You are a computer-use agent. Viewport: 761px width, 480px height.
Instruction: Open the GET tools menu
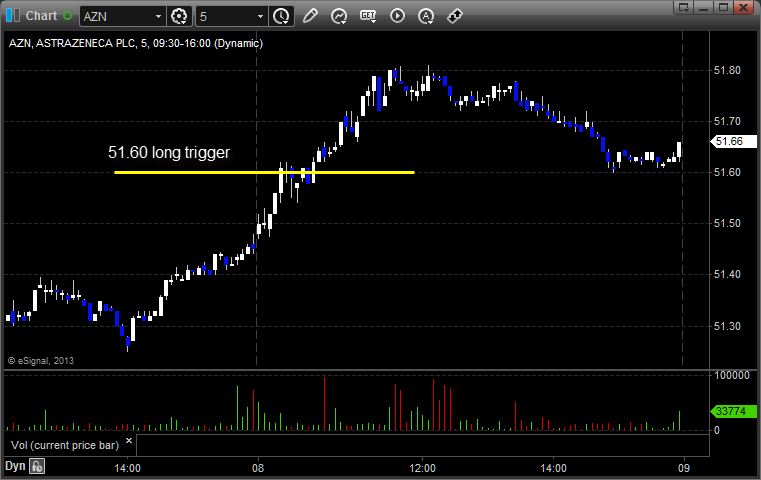tap(368, 16)
